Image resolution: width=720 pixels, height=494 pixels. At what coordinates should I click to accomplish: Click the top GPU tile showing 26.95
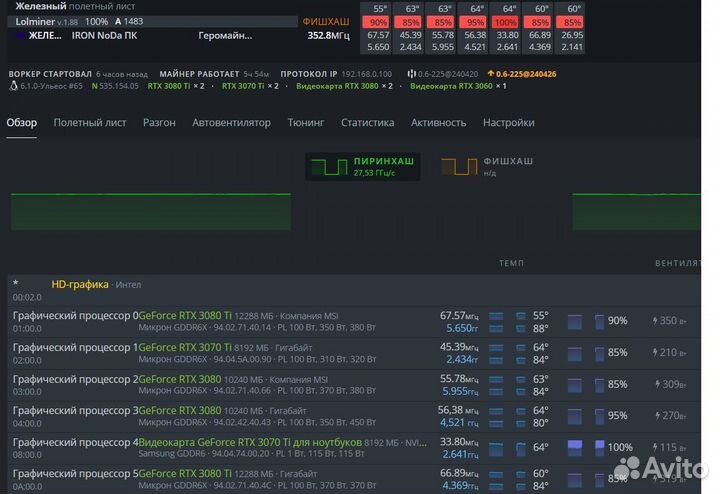click(570, 28)
